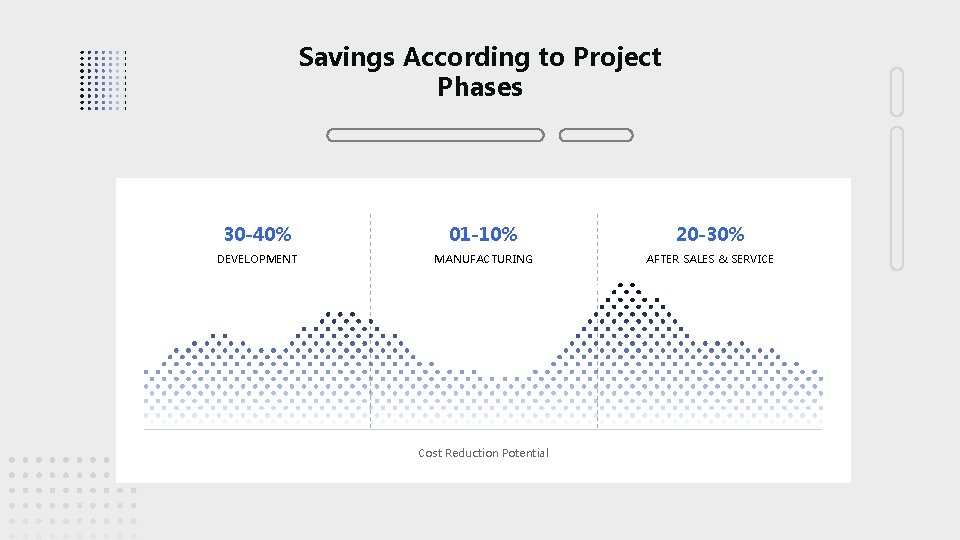This screenshot has height=540, width=960.
Task: Click the "01-10%" percentage value
Action: [483, 234]
